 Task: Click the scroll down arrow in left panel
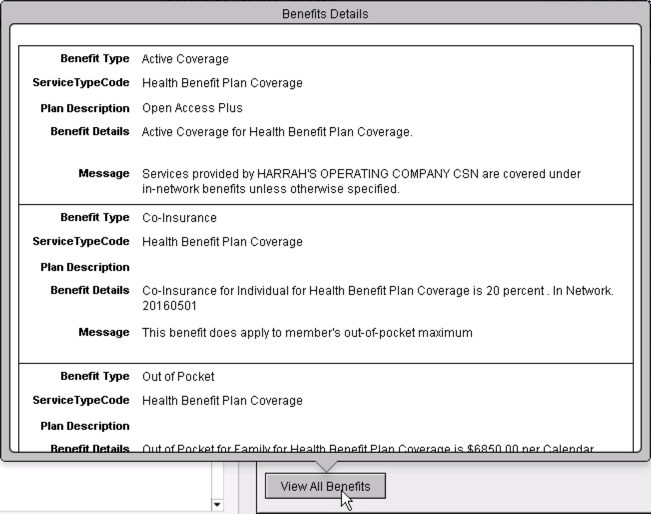[218, 506]
